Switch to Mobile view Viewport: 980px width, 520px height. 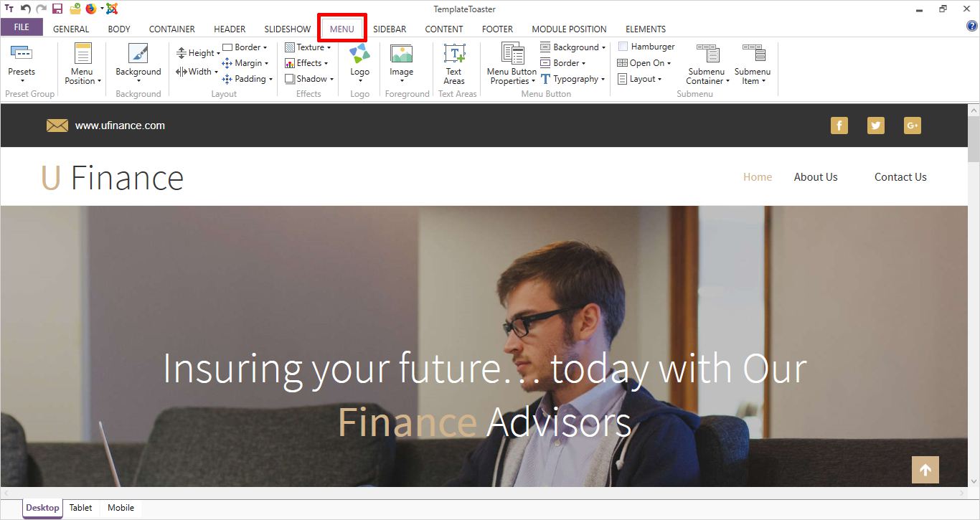(121, 508)
